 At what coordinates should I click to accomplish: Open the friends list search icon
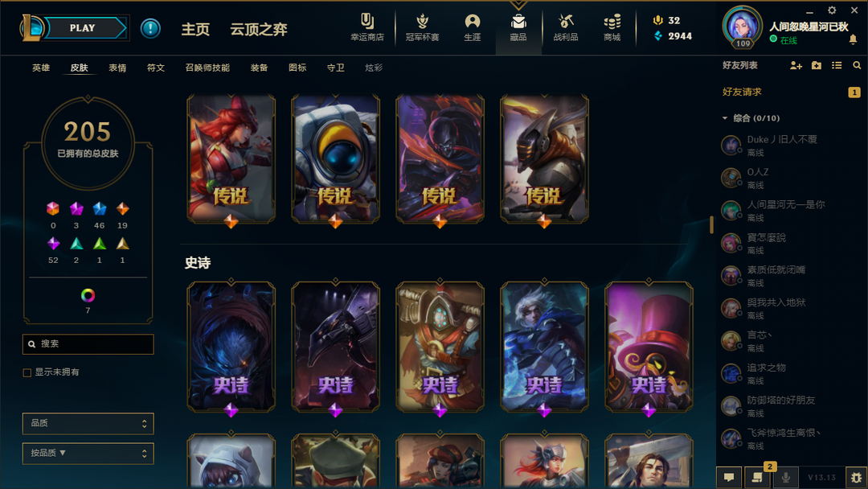pyautogui.click(x=857, y=65)
